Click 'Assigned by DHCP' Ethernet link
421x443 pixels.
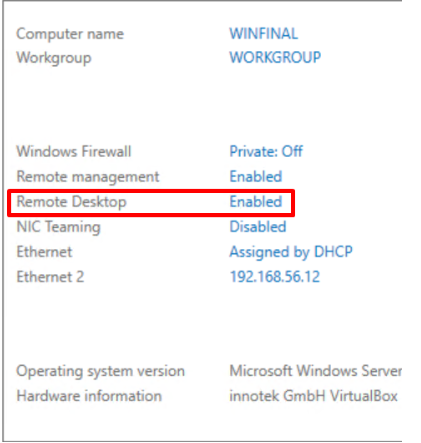click(291, 252)
